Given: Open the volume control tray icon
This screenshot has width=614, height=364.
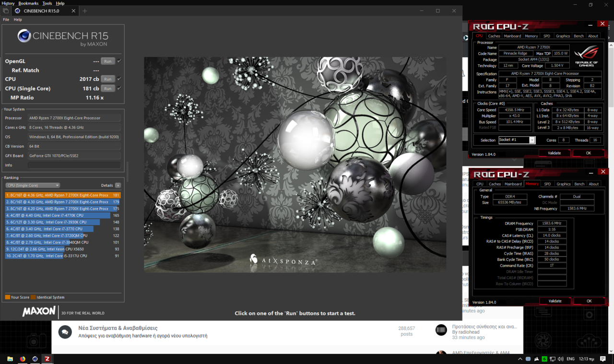Looking at the screenshot, I should 560,359.
